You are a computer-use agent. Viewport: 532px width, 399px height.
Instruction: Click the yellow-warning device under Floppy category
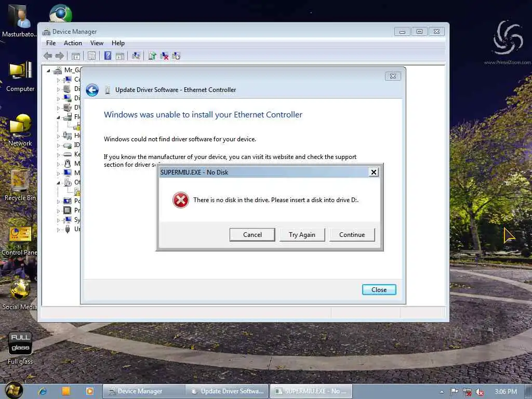tap(77, 127)
